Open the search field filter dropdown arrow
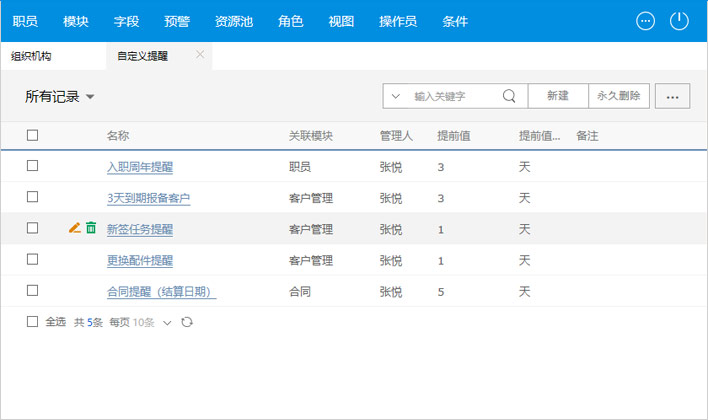This screenshot has width=708, height=420. [396, 96]
